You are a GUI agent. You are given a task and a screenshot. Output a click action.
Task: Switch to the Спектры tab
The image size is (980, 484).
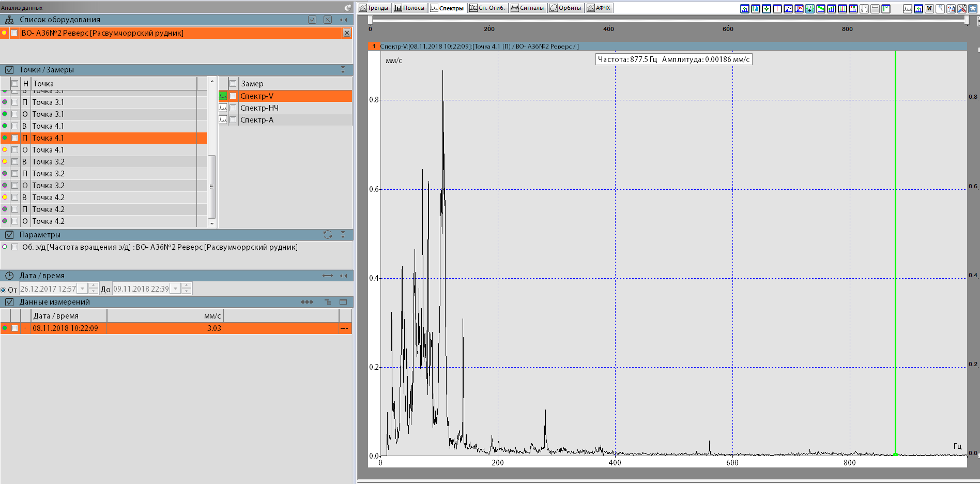point(447,8)
